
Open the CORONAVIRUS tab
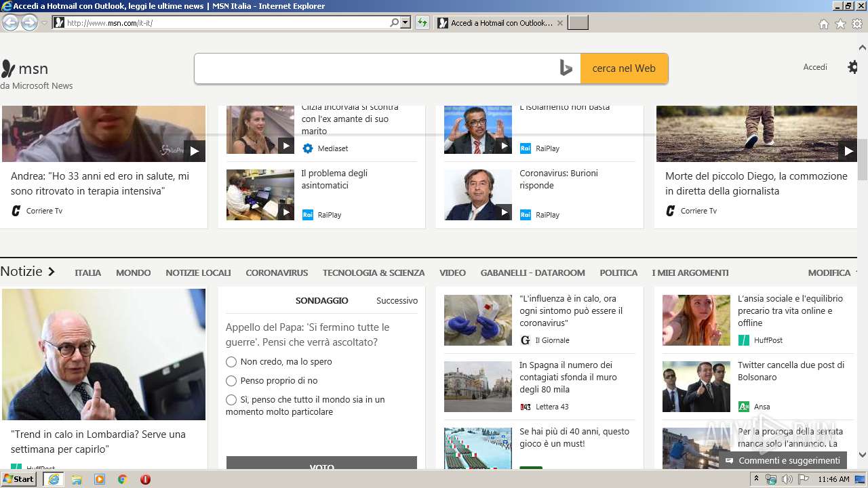(x=277, y=272)
